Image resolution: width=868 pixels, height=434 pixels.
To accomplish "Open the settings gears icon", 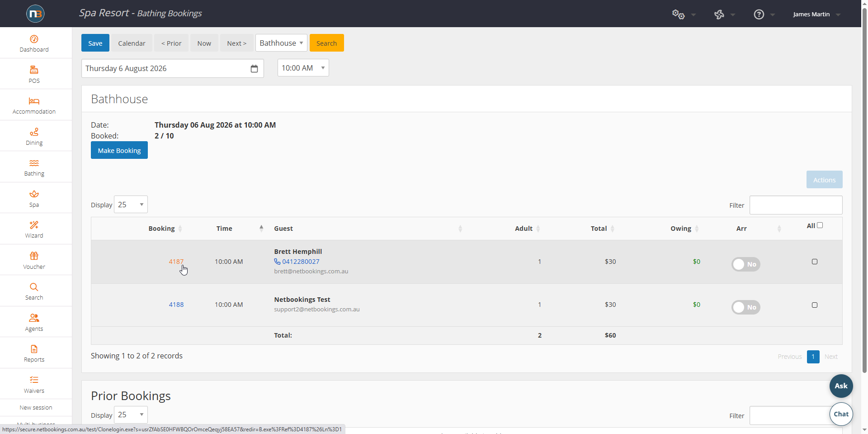I will tap(678, 14).
